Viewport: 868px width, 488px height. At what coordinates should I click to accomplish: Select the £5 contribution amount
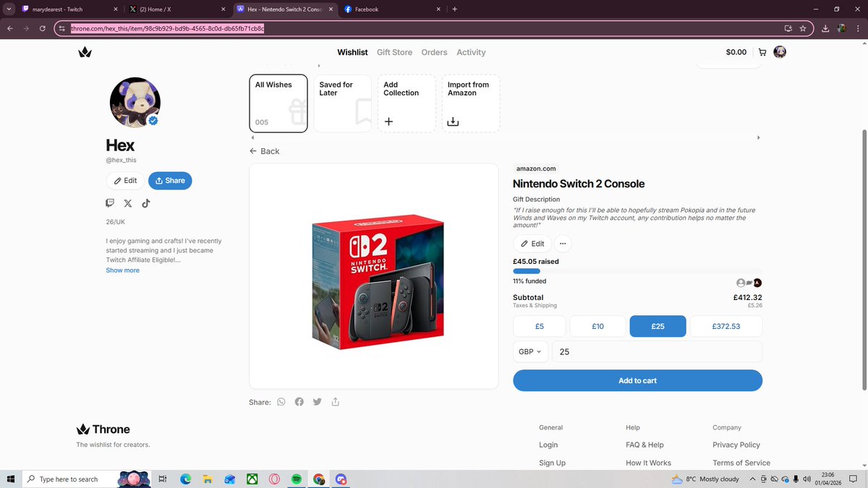click(540, 326)
